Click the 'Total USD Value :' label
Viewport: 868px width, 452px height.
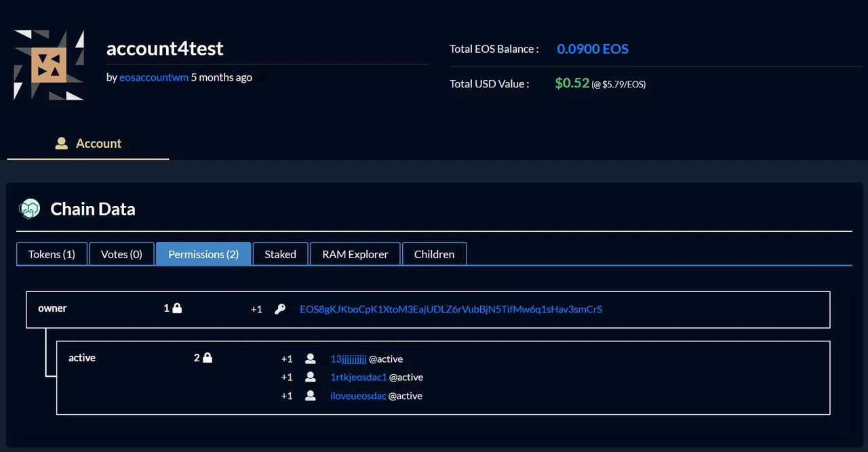point(489,84)
